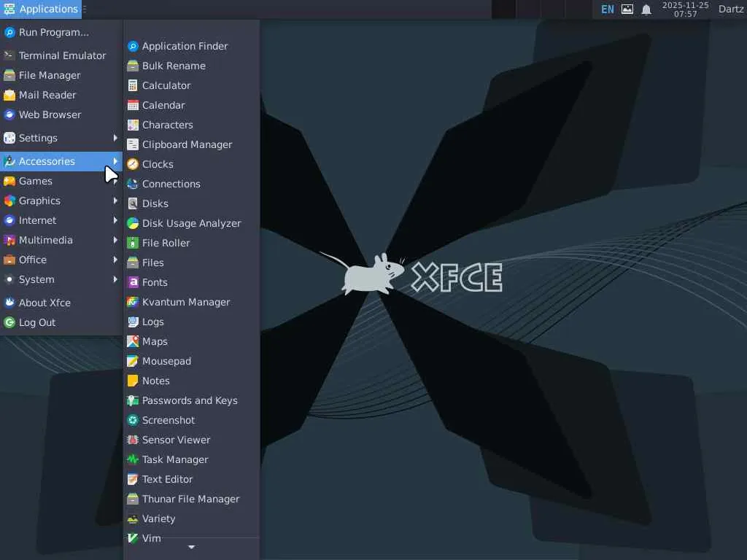Select Run Program... from the menu
Viewport: 747px width, 560px height.
click(x=61, y=32)
